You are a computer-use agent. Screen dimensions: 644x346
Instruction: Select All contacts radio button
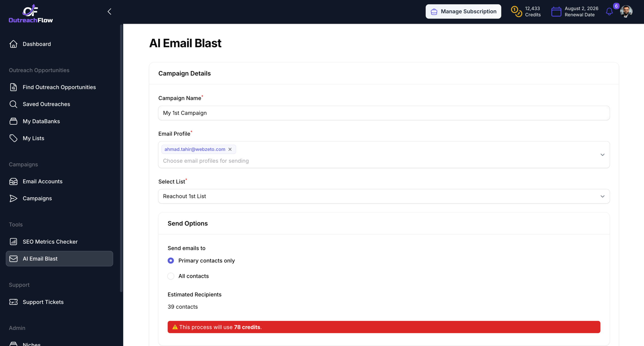click(x=171, y=276)
